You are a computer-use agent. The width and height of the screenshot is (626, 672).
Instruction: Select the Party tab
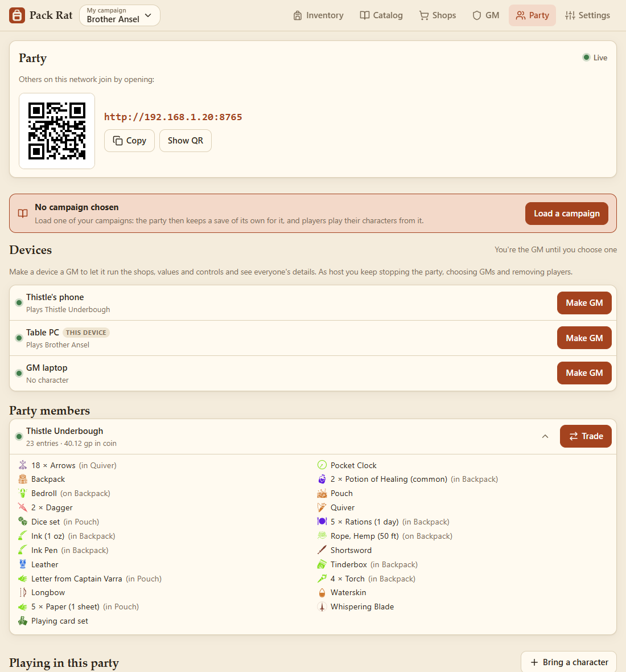pos(532,15)
